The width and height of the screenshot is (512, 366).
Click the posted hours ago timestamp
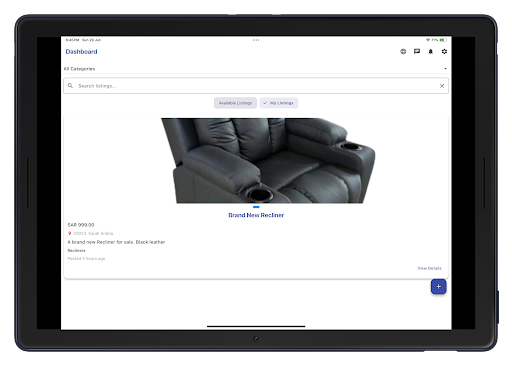point(86,259)
